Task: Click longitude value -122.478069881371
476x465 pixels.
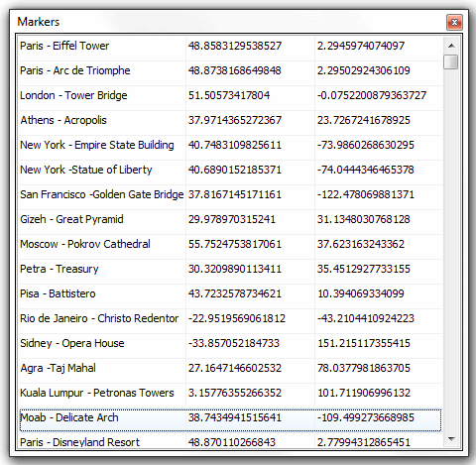Action: (366, 194)
